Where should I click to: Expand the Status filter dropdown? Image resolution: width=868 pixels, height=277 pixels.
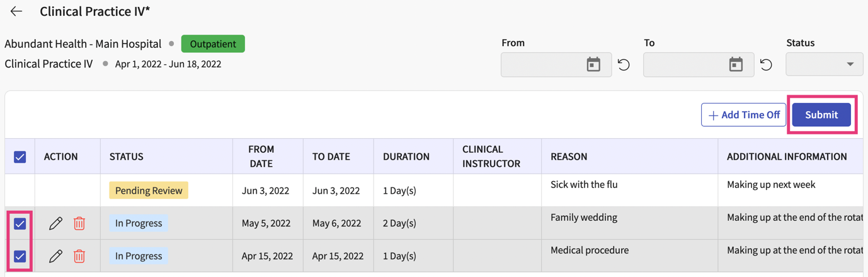click(825, 64)
